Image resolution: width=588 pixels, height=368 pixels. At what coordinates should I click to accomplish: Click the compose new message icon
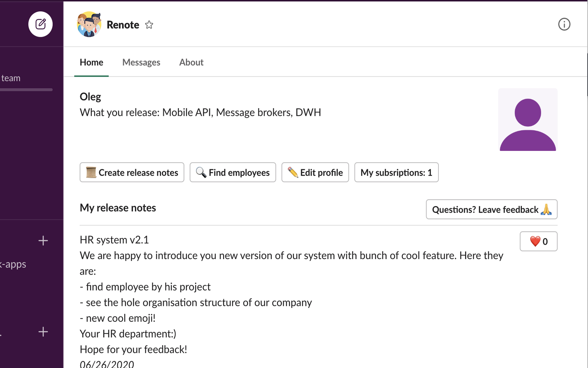40,24
